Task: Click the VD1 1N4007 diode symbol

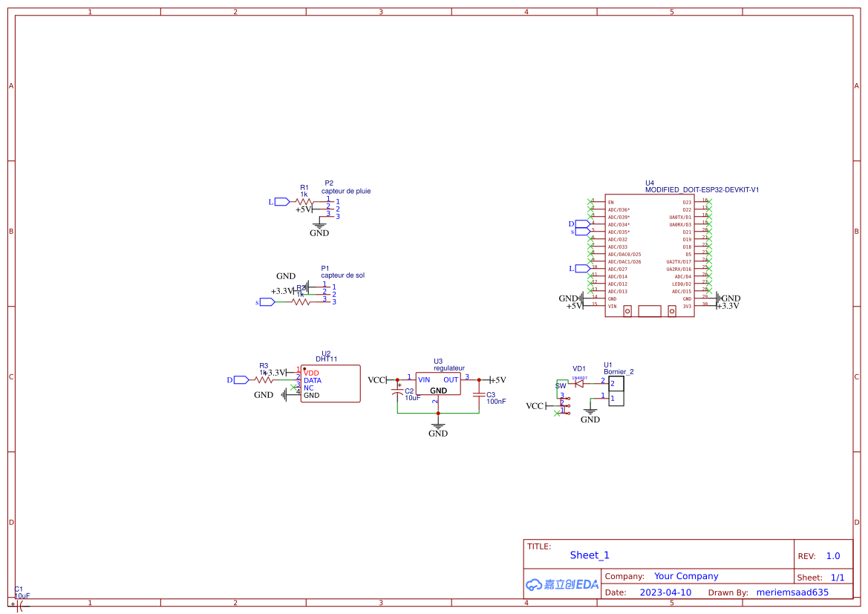Action: (x=578, y=383)
